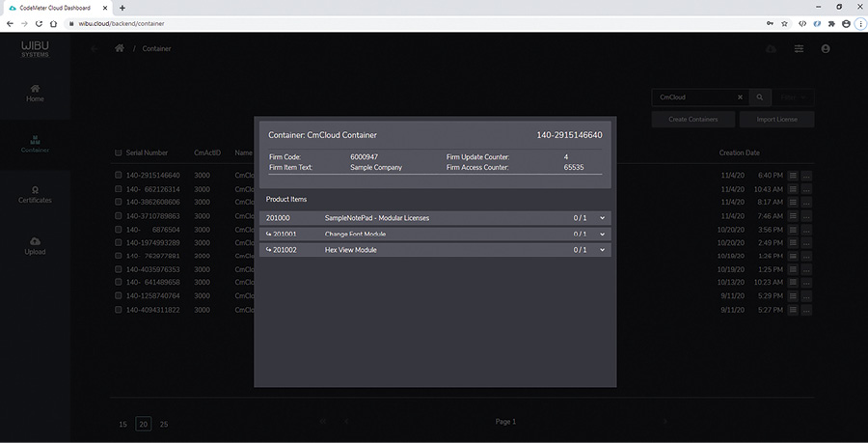
Task: Click the cloud upload icon in header
Action: coord(771,48)
